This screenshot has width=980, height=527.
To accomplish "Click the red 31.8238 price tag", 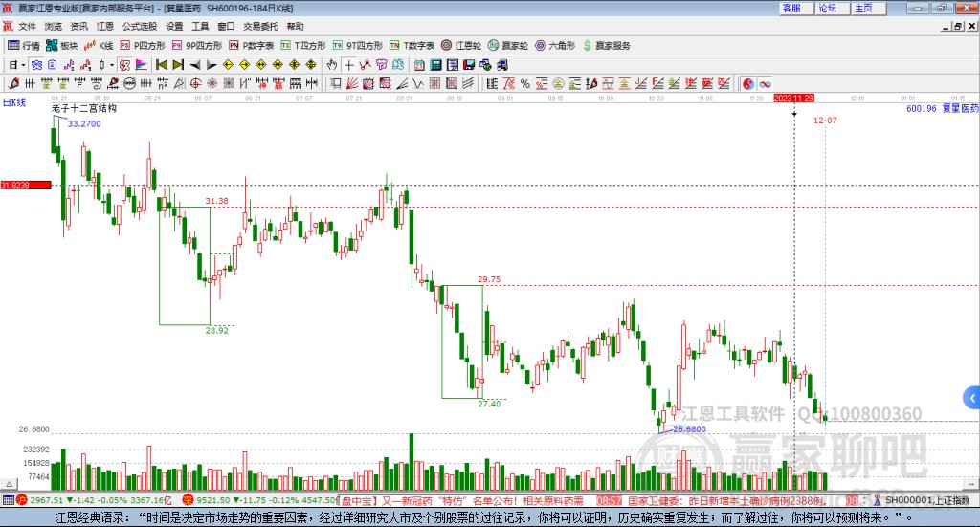I will coord(26,185).
